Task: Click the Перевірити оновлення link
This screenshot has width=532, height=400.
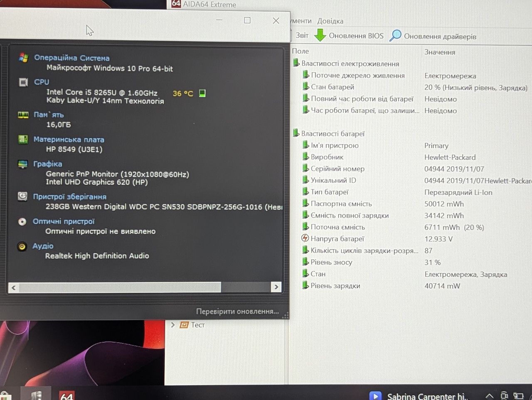Action: 237,311
